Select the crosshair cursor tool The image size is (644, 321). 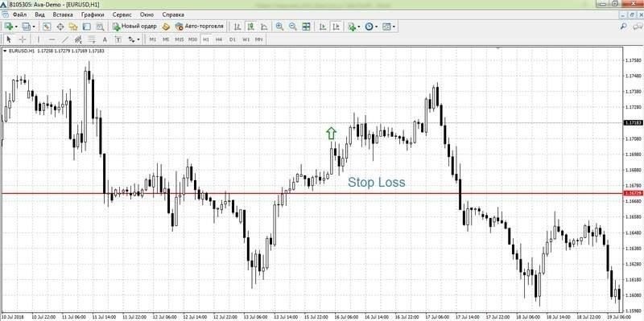click(x=23, y=39)
